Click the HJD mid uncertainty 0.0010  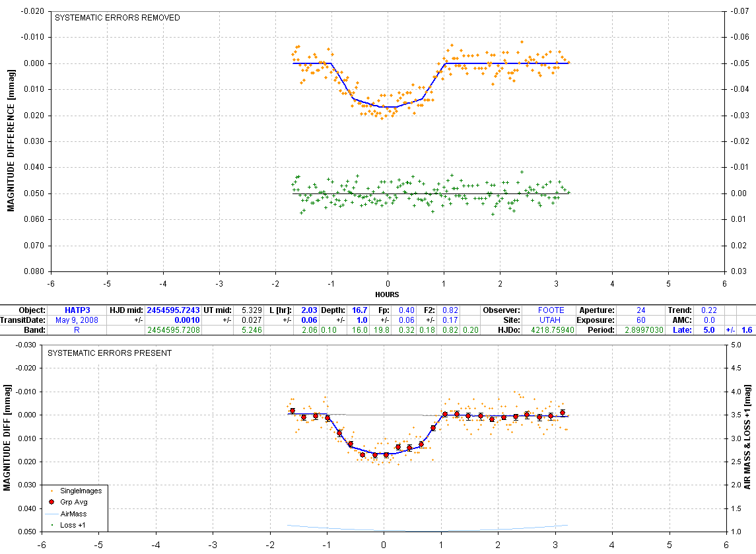pyautogui.click(x=187, y=320)
